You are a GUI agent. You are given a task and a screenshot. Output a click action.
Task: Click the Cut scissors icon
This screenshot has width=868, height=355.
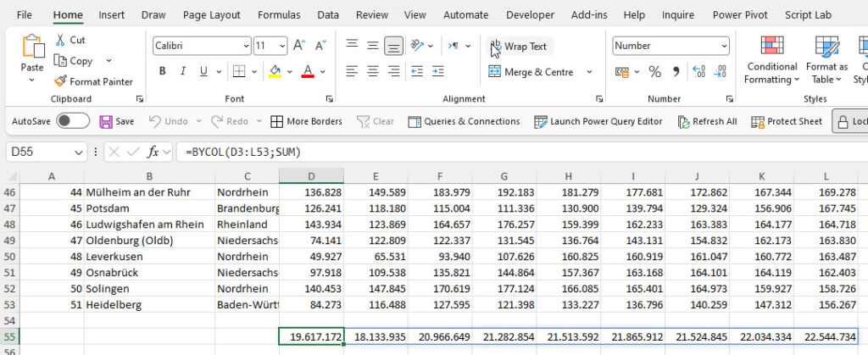(x=61, y=40)
